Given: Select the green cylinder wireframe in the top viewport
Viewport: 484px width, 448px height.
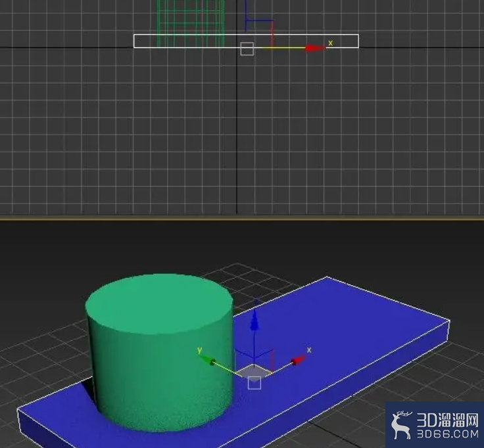Looking at the screenshot, I should point(191,24).
